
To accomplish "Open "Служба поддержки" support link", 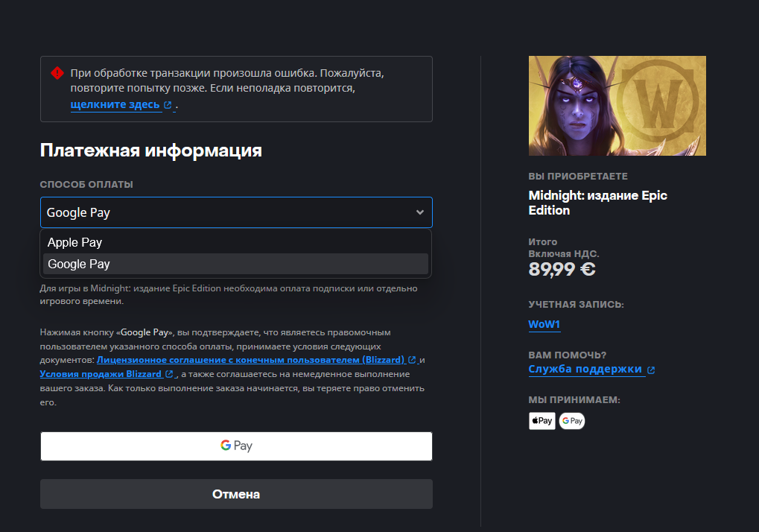I will coord(585,370).
